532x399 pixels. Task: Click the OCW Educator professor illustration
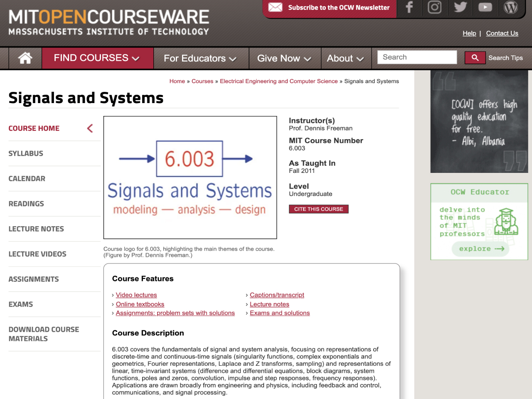tap(506, 222)
